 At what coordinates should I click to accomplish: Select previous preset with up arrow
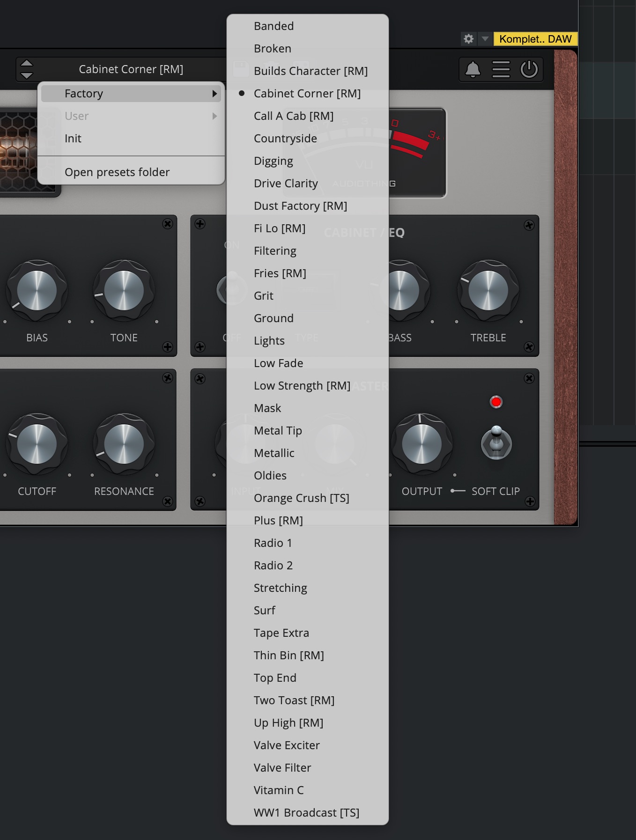click(x=27, y=63)
